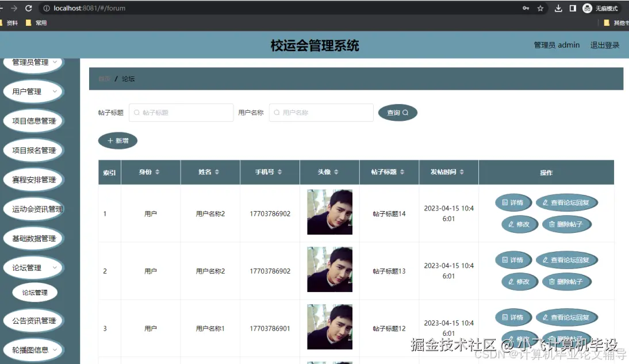Go forward with the browser arrow
The height and width of the screenshot is (364, 629).
click(x=14, y=8)
